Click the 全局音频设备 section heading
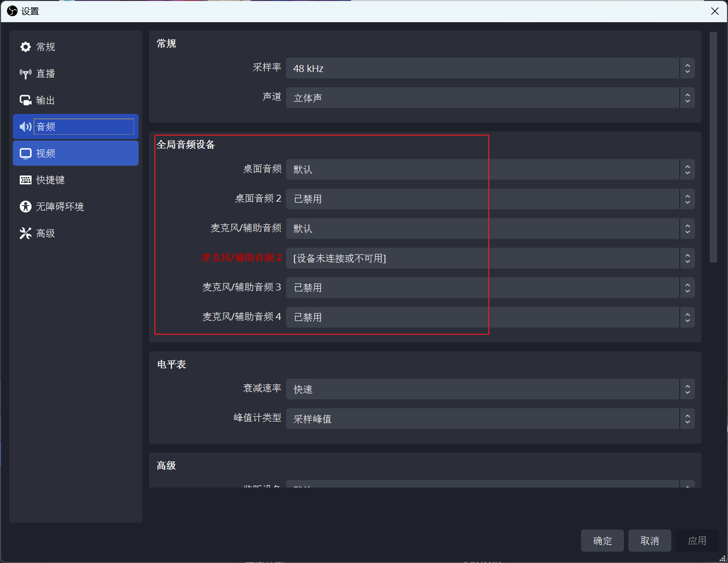Image resolution: width=728 pixels, height=563 pixels. (186, 144)
